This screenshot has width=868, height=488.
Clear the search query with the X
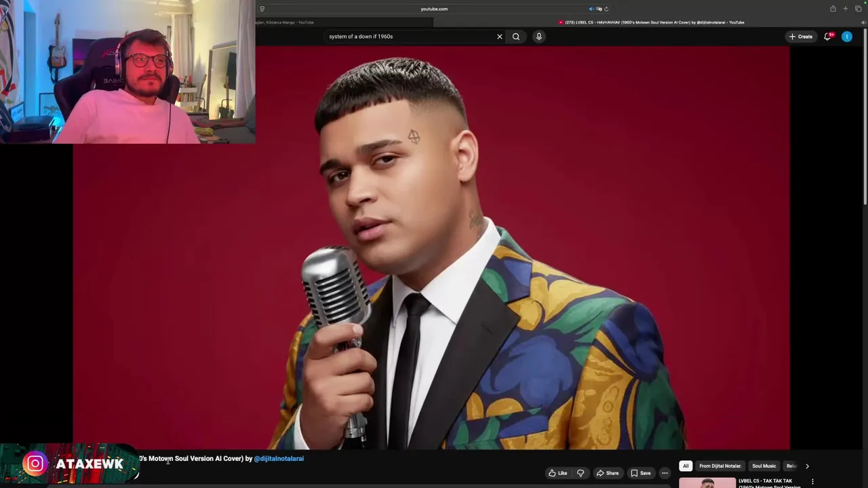pos(500,37)
